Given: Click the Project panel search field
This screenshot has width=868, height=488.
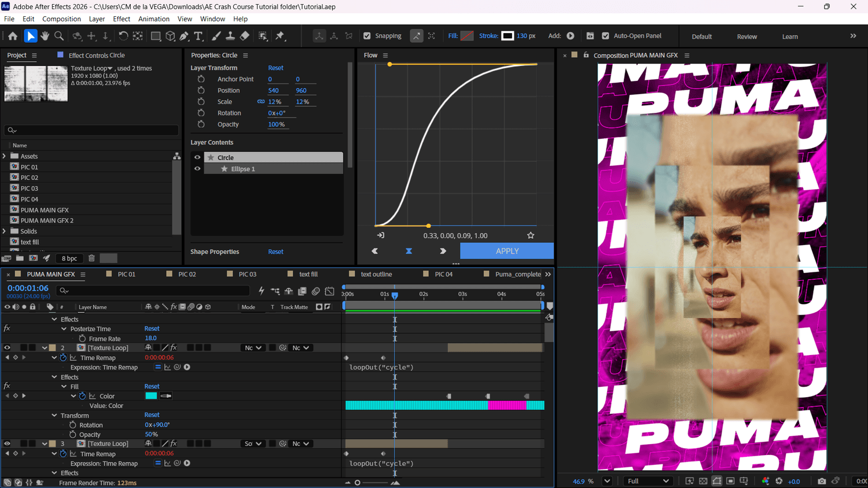Looking at the screenshot, I should click(x=91, y=130).
